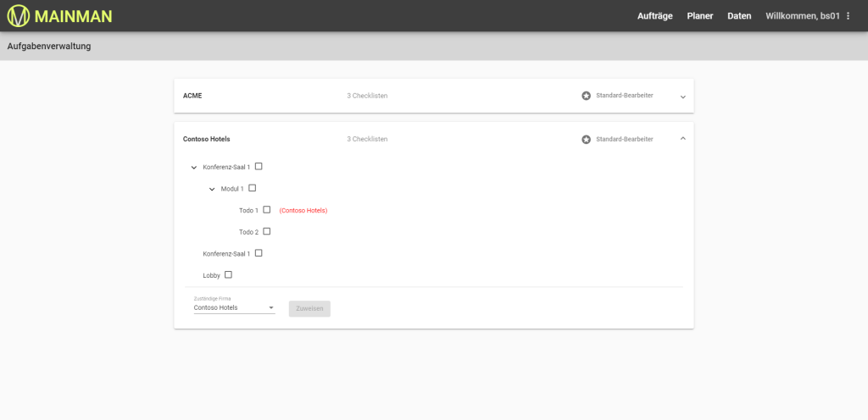The image size is (868, 420).
Task: Click 3 Checklisten in Contoso Hotels row
Action: 367,139
